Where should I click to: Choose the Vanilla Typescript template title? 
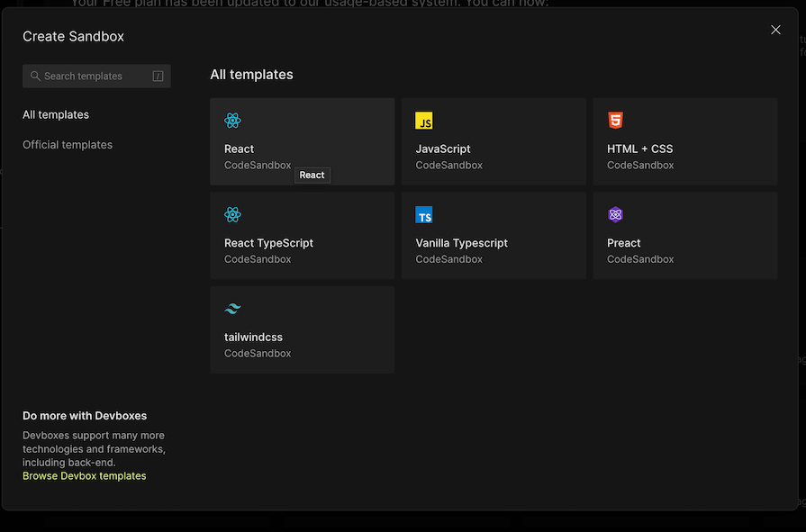coord(461,243)
